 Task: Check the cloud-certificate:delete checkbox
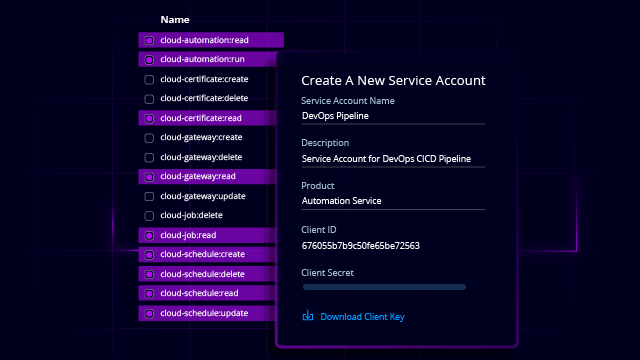149,99
